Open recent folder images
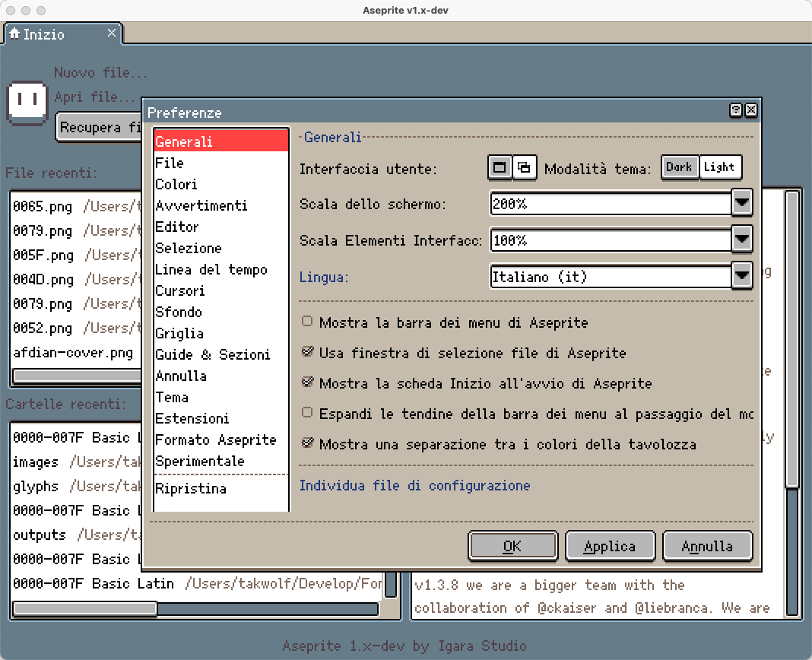Image resolution: width=812 pixels, height=660 pixels. click(x=76, y=462)
